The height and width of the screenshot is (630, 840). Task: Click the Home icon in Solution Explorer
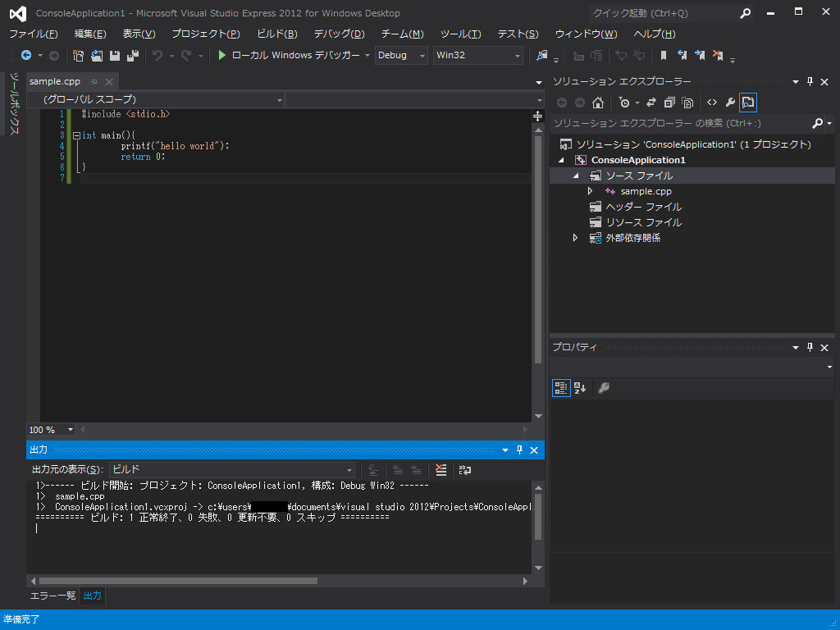[598, 103]
